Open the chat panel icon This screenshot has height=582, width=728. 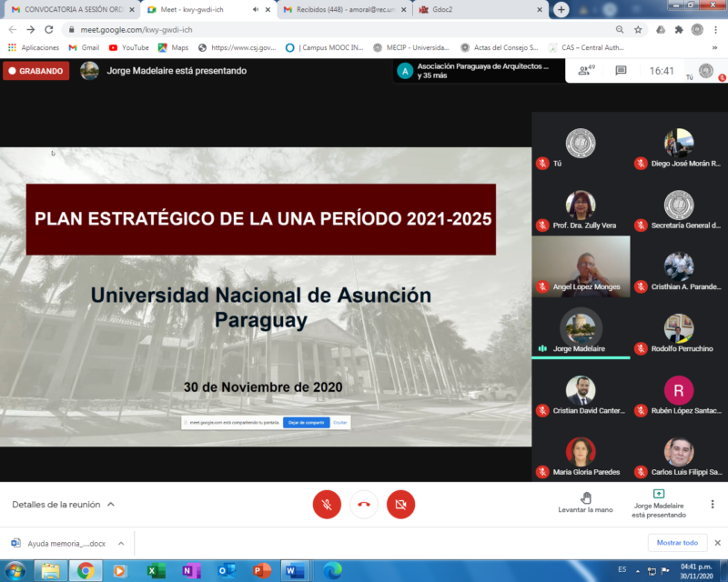tap(621, 71)
